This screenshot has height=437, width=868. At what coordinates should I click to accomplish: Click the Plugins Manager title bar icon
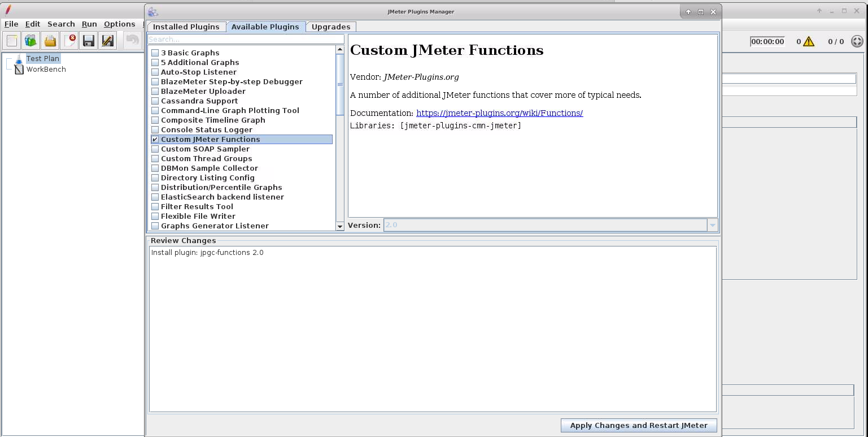(x=152, y=12)
